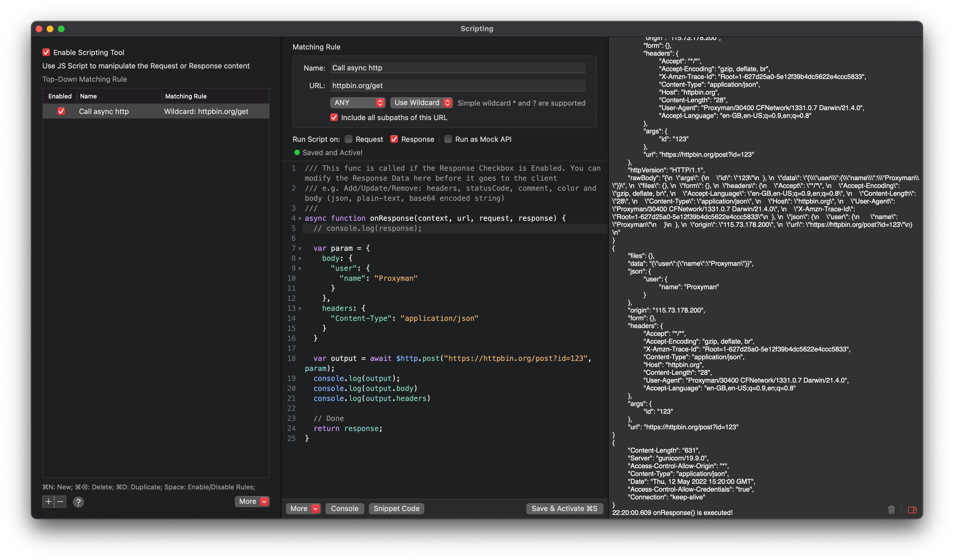This screenshot has width=954, height=560.
Task: Clear the log with the trash icon
Action: point(891,510)
